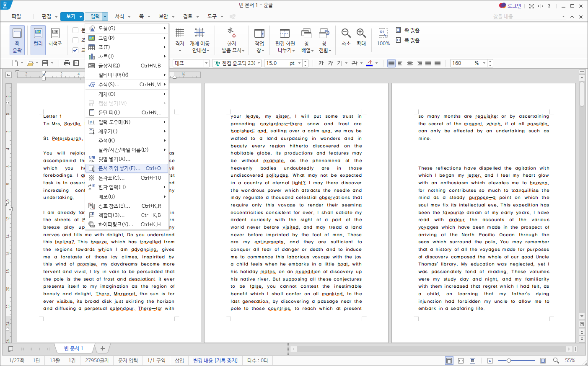Click the open folder icon
Viewport: 588px width, 366px height.
click(x=30, y=63)
